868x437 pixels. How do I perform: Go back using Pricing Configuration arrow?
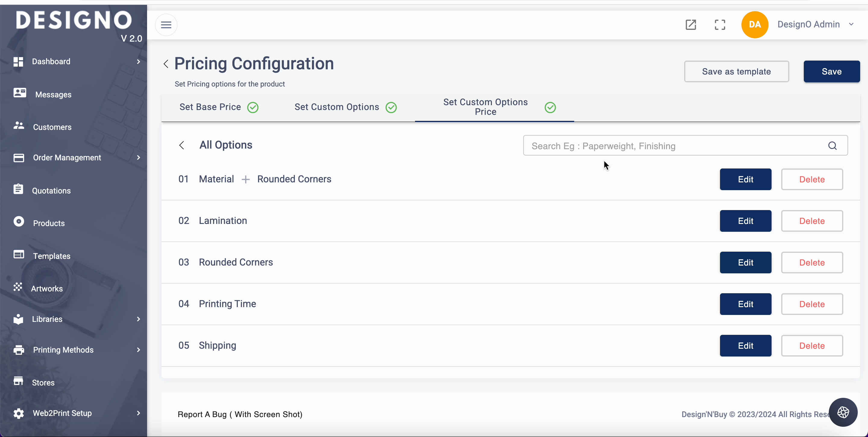pyautogui.click(x=166, y=64)
